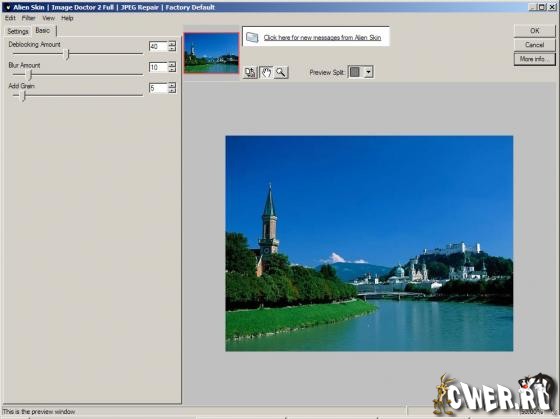This screenshot has width=560, height=419.
Task: Select the hand pan tool
Action: 266,73
